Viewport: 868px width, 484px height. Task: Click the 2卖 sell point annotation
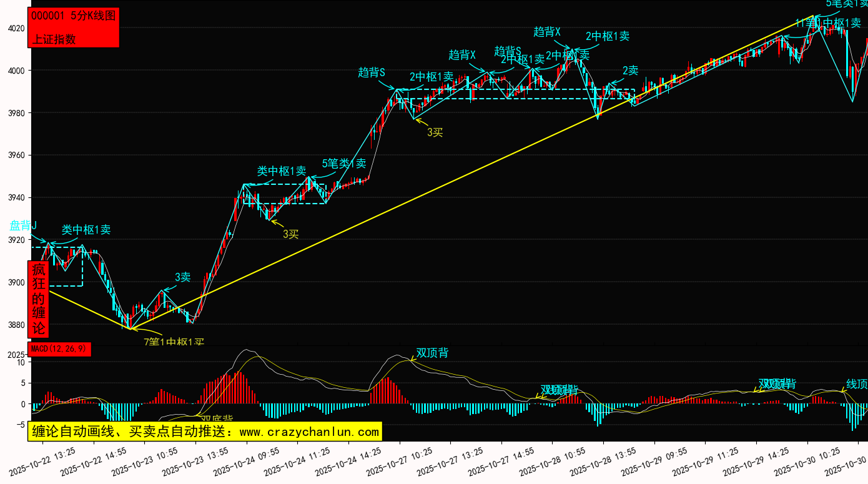pos(630,70)
